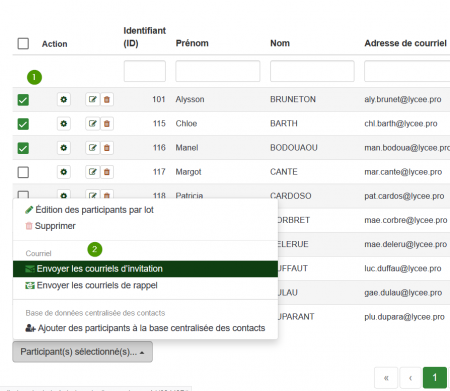Click the edit icon for Margot CANTE
Image resolution: width=450 pixels, height=391 pixels.
coord(92,172)
